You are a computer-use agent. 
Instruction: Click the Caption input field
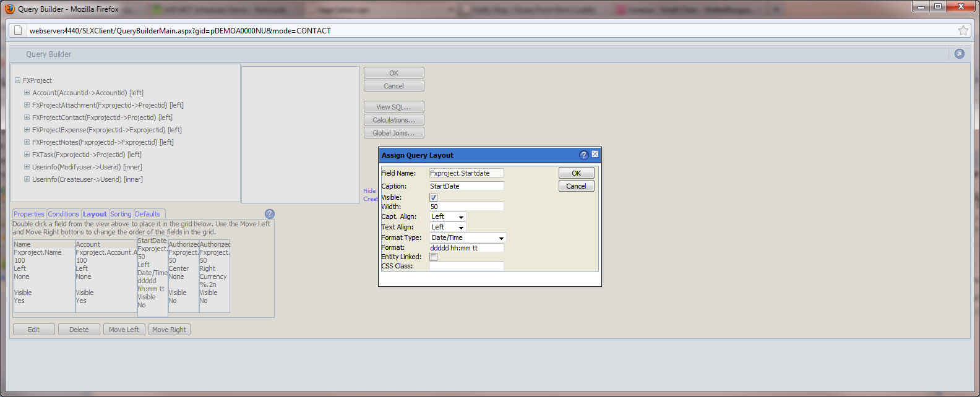click(x=466, y=186)
